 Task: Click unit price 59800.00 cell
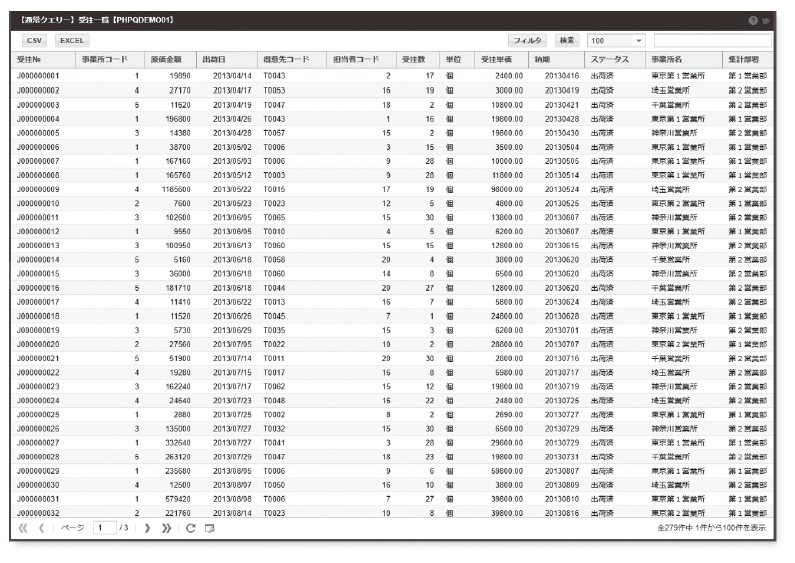[507, 471]
